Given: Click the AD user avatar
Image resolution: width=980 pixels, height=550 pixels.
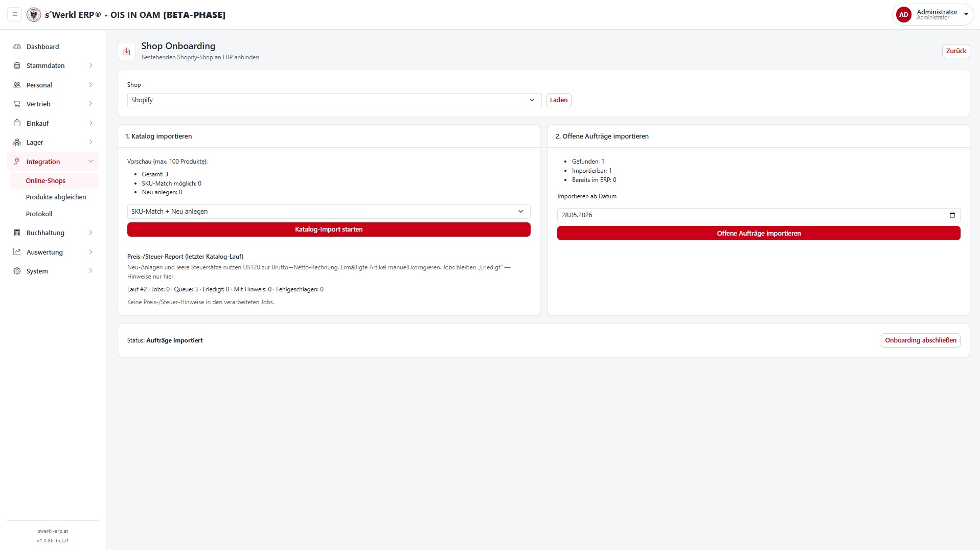Looking at the screenshot, I should (x=903, y=15).
